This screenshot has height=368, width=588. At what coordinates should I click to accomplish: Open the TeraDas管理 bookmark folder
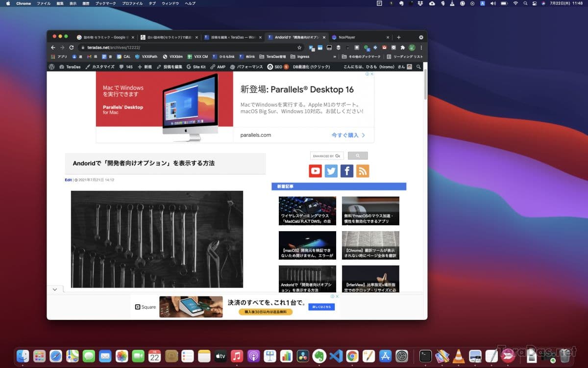pyautogui.click(x=273, y=56)
